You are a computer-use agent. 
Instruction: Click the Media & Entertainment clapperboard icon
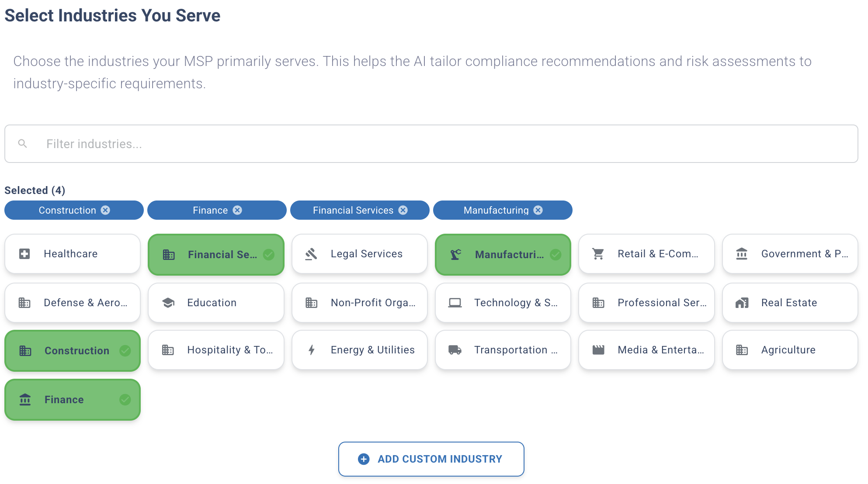[x=598, y=349]
